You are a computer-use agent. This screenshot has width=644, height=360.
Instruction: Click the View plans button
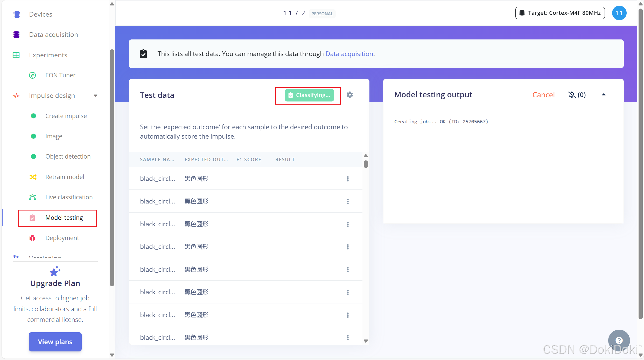[55, 342]
